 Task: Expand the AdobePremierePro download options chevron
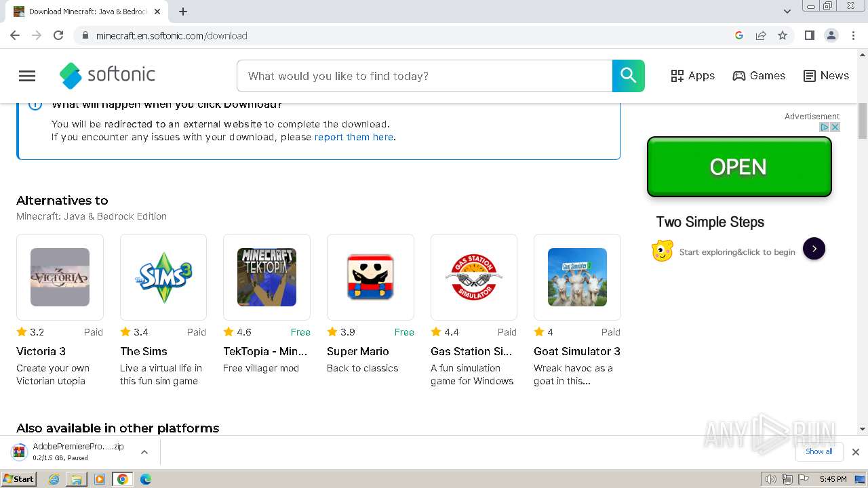[x=144, y=452]
